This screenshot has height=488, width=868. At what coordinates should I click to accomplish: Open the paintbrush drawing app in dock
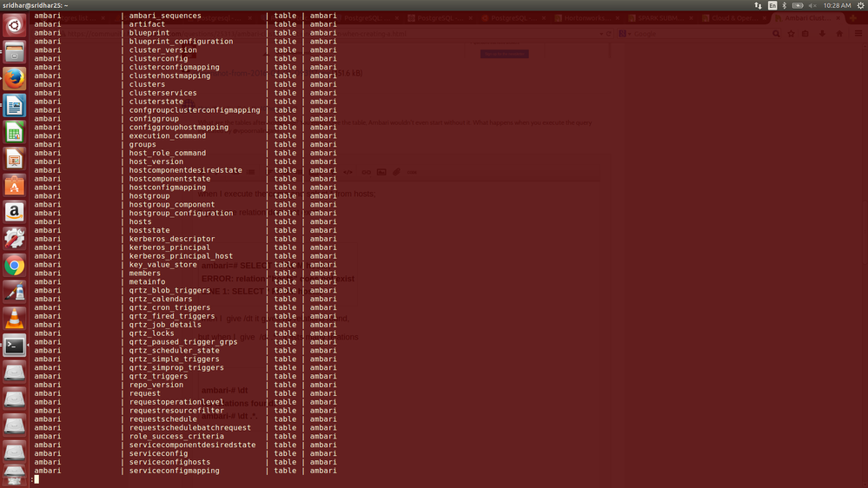pyautogui.click(x=15, y=292)
